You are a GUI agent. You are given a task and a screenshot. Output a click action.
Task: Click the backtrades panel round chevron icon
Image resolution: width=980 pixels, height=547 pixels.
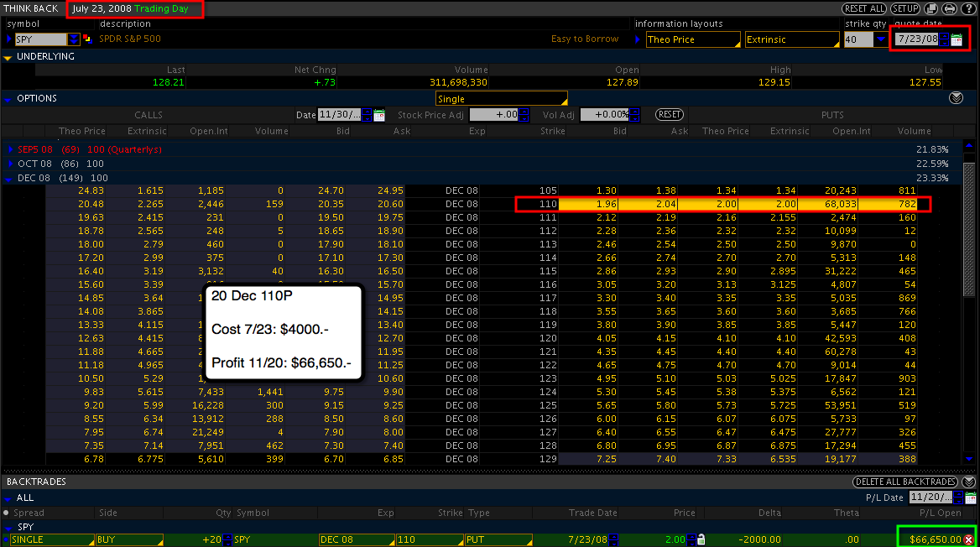pos(969,482)
